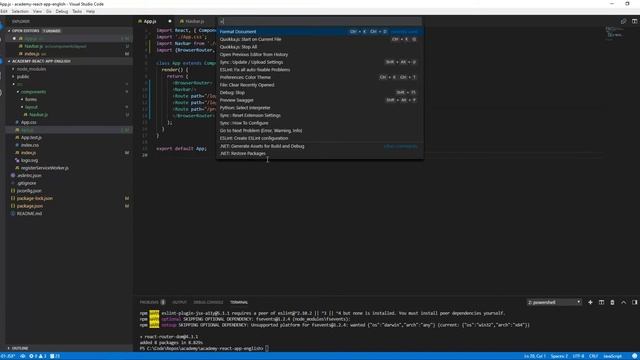This screenshot has width=640, height=360.
Task: Click the JS file icon on the Navbar.js tab
Action: tap(182, 21)
